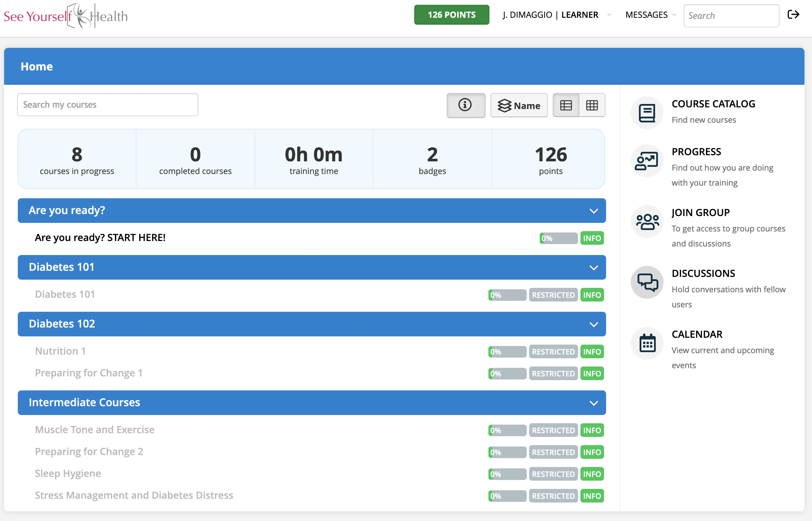
Task: Click the 126 Points button
Action: pos(451,15)
